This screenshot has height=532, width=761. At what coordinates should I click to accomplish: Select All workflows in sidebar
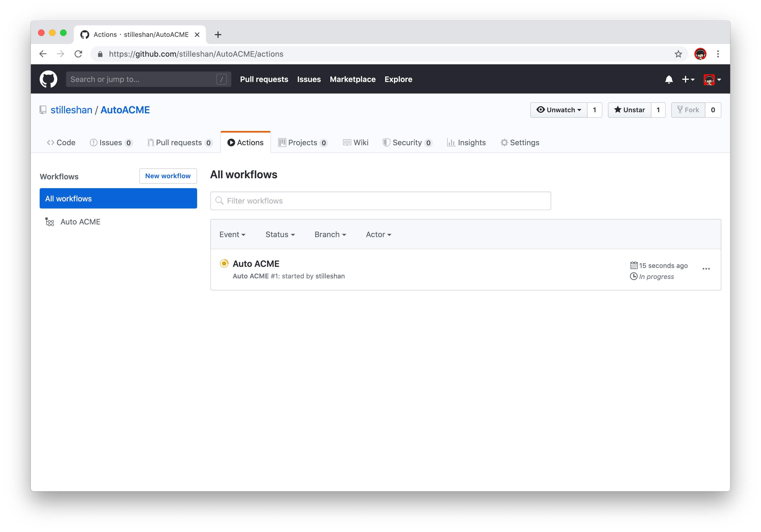pyautogui.click(x=118, y=199)
